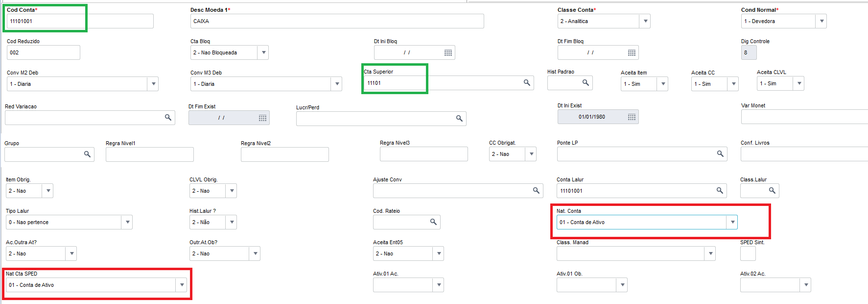Open Class. Manad dropdown
The width and height of the screenshot is (868, 304).
point(710,253)
